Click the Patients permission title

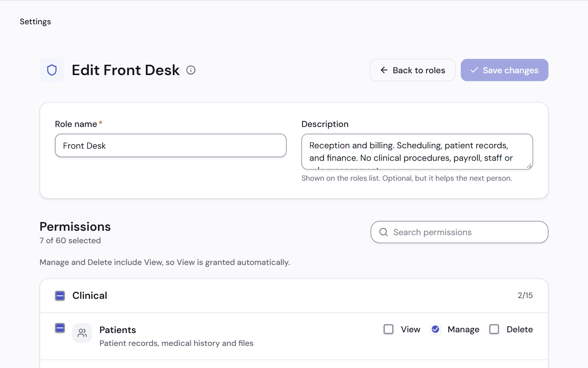[x=118, y=330]
